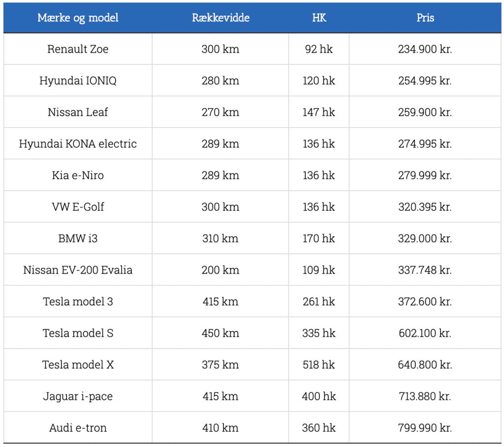Click the 'Mærke og model' column header
The height and width of the screenshot is (447, 504).
pyautogui.click(x=78, y=18)
